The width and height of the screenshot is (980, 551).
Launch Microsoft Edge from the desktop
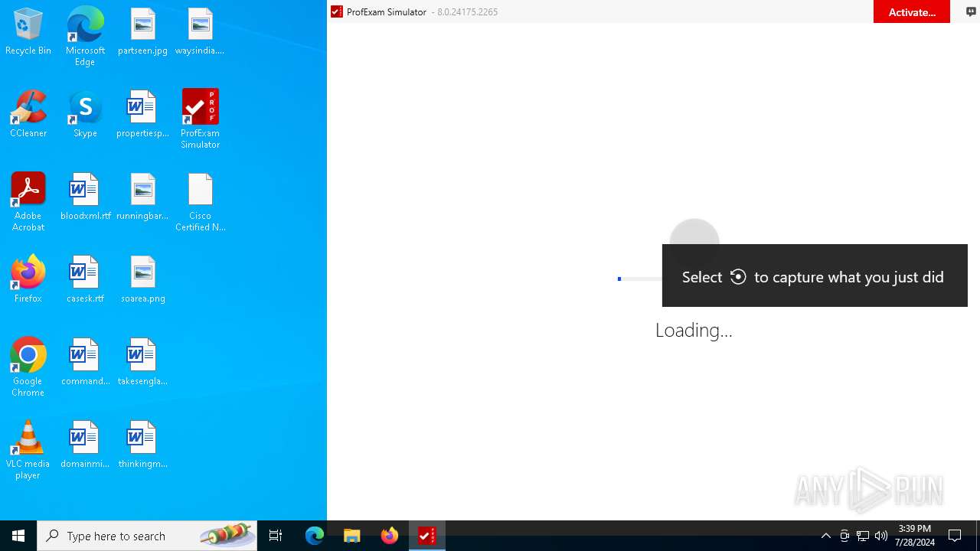85,36
